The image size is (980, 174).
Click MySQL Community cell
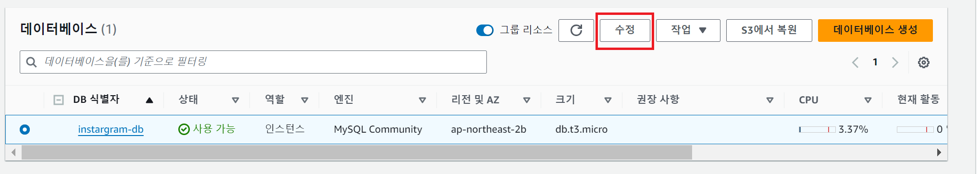pos(378,129)
